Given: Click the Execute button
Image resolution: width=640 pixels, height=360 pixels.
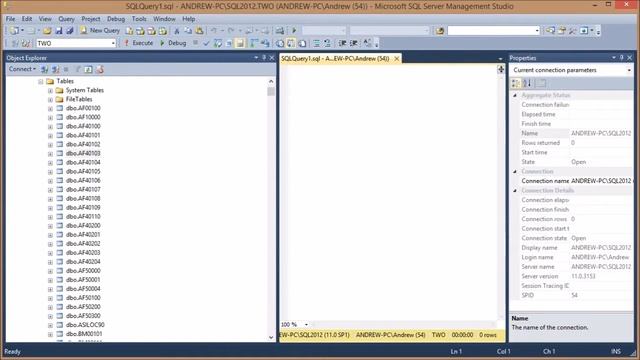Looking at the screenshot, I should 139,43.
